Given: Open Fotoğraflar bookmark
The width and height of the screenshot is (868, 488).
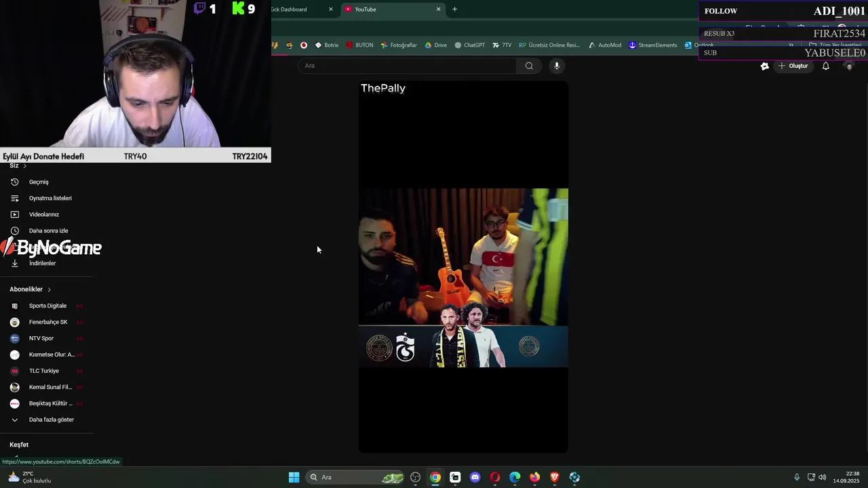Looking at the screenshot, I should (399, 45).
